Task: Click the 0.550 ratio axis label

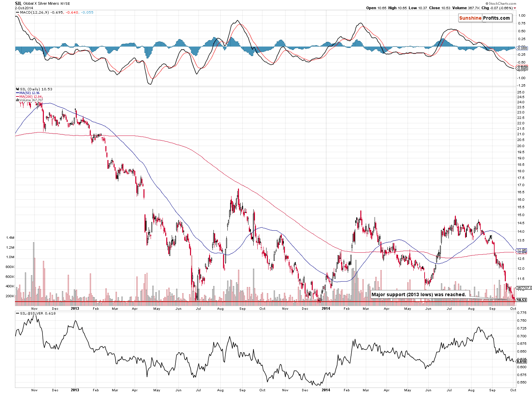Action: (522, 382)
